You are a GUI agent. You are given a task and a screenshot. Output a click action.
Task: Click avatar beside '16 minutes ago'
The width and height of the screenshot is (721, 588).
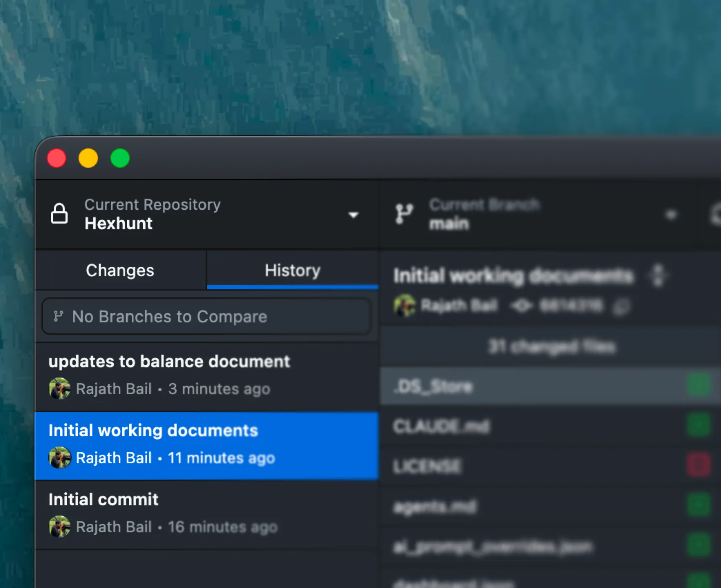pyautogui.click(x=60, y=526)
